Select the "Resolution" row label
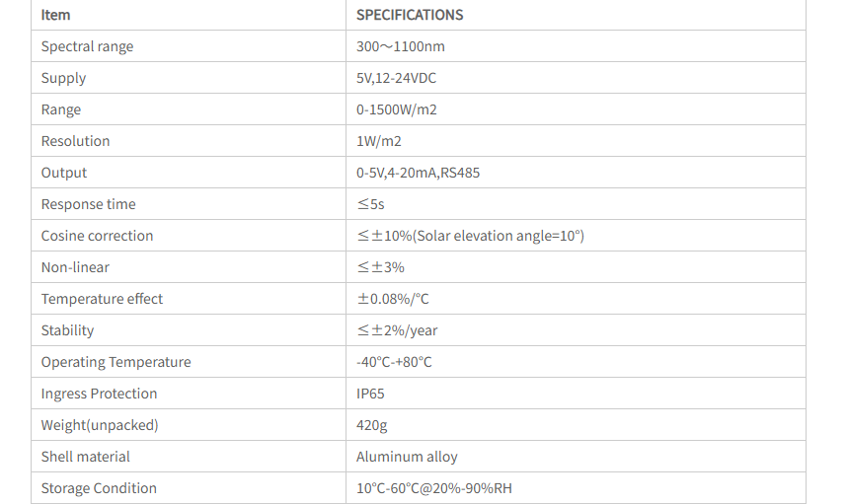 point(75,141)
